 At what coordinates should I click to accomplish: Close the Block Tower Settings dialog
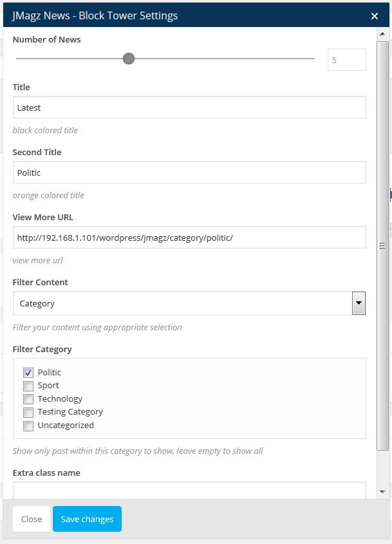click(x=375, y=16)
